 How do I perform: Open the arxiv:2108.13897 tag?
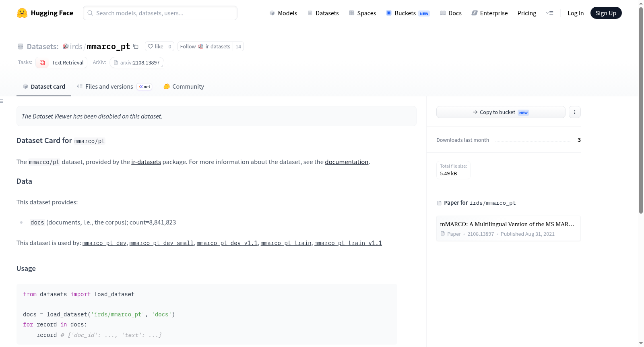[x=137, y=62]
